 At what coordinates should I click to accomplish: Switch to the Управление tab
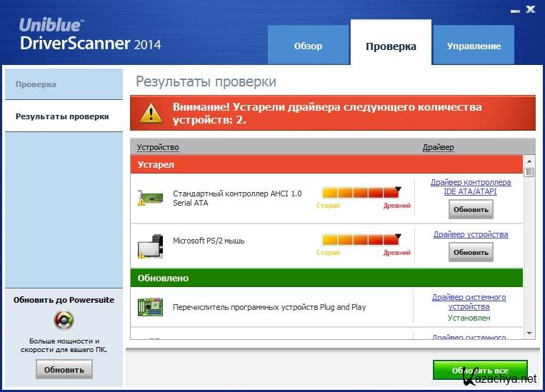(474, 46)
